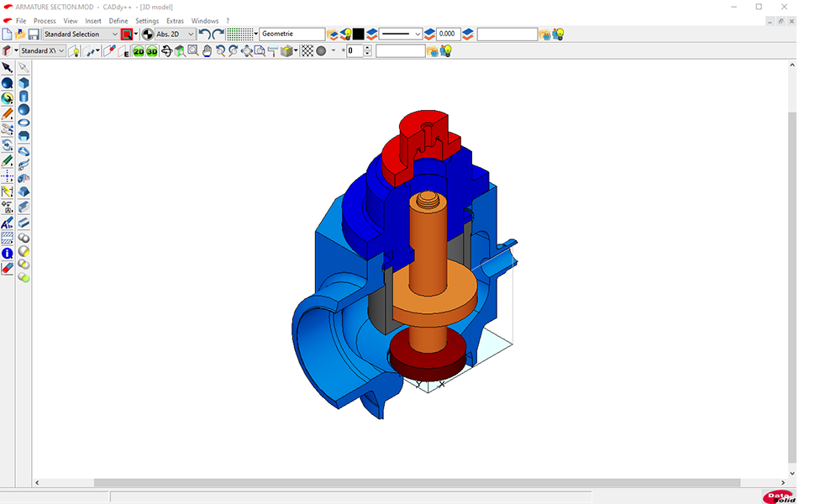Open the hatching pattern tool
The width and height of the screenshot is (815, 504).
click(8, 239)
